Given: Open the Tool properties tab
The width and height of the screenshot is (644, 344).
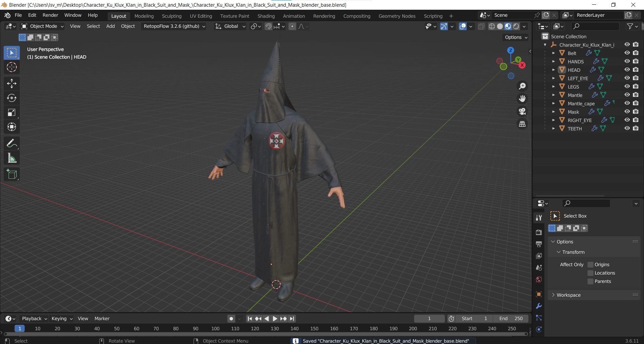Looking at the screenshot, I should pyautogui.click(x=539, y=218).
